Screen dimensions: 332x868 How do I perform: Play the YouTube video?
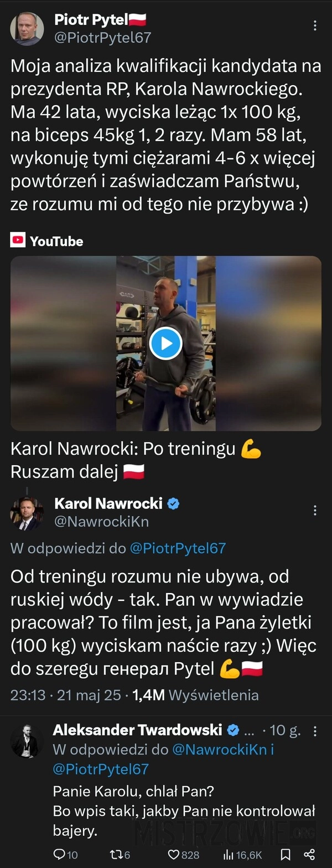point(166,344)
